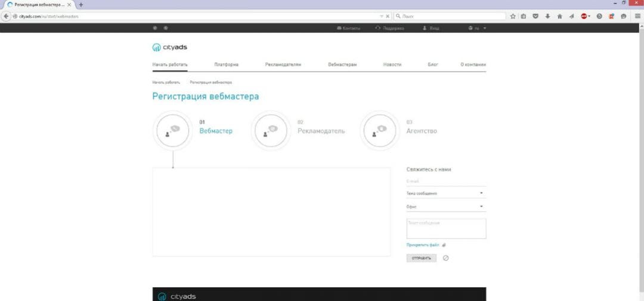644x301 pixels.
Task: Click the Начать работать breadcrumb link
Action: pos(166,82)
